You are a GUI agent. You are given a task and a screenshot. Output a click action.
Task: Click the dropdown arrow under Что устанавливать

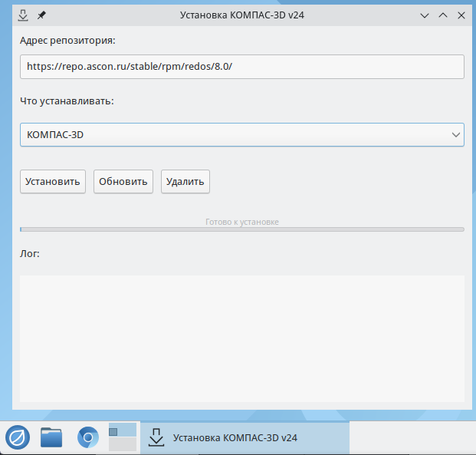pos(456,135)
